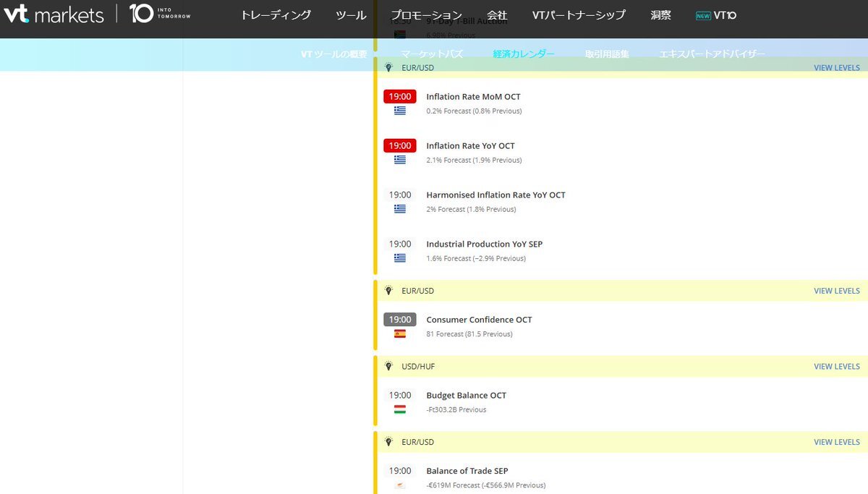Click red 19:00 badge for Inflation Rate YoY

click(x=400, y=145)
